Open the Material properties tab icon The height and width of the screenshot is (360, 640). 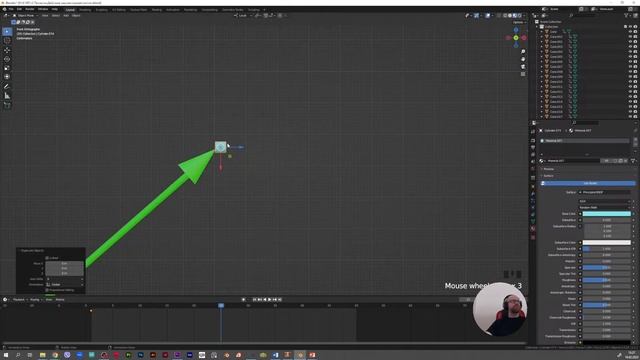coord(533,229)
